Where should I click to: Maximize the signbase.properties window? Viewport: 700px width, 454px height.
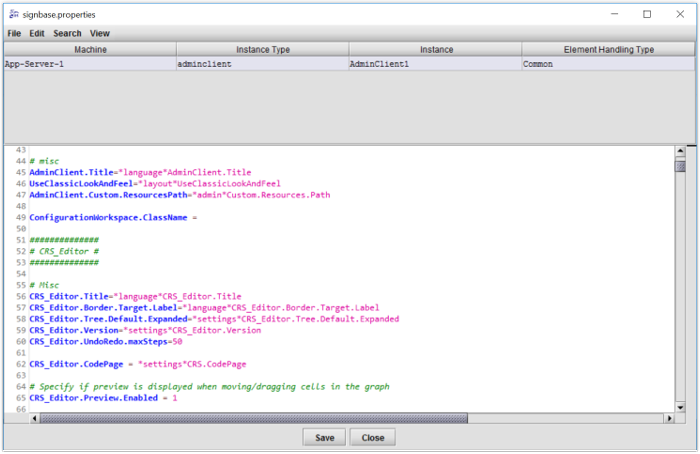[647, 14]
